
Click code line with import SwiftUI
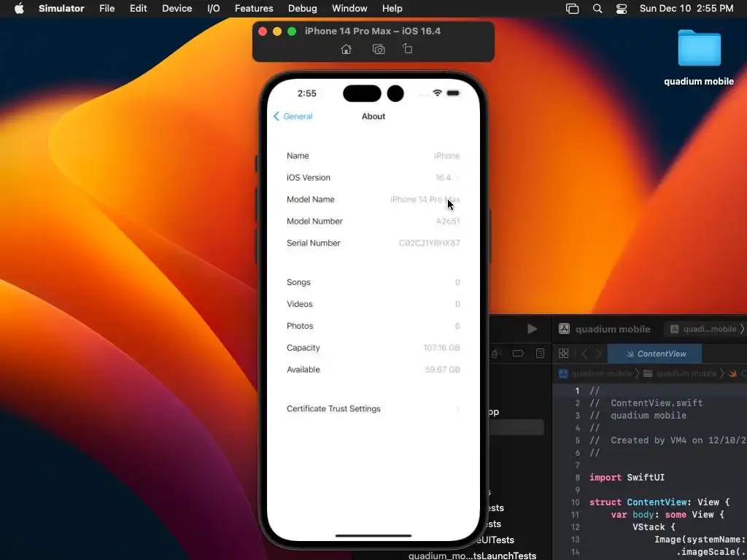tap(627, 478)
